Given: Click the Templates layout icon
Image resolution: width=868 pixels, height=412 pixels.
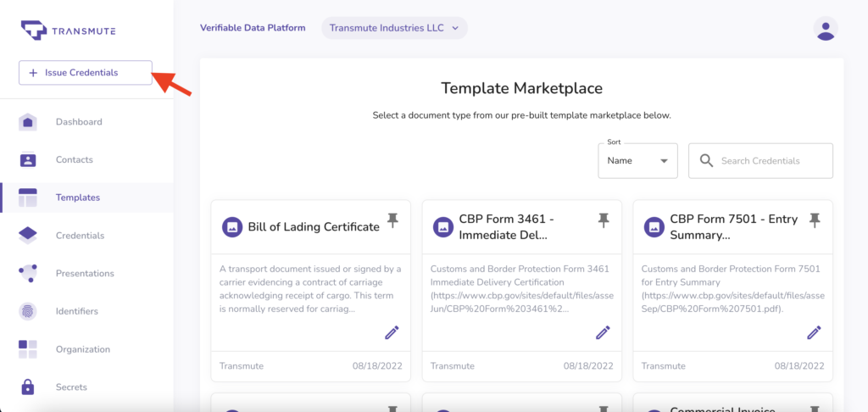Looking at the screenshot, I should (28, 198).
